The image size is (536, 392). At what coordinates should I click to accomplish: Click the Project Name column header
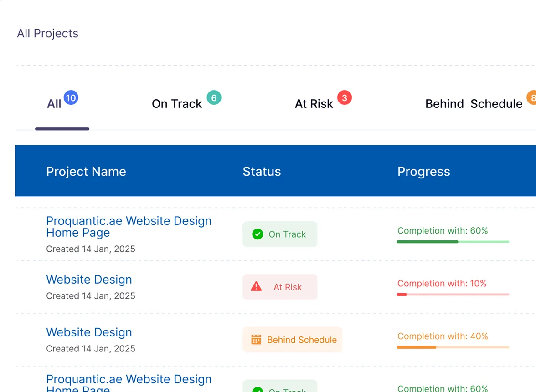[86, 171]
